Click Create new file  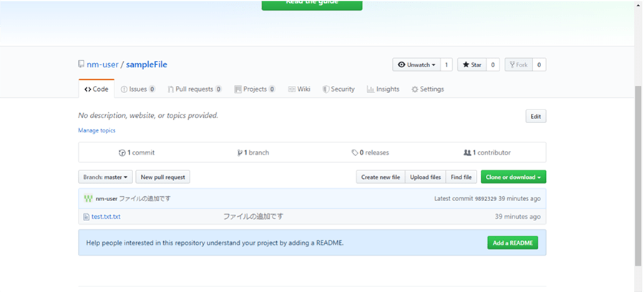(381, 177)
